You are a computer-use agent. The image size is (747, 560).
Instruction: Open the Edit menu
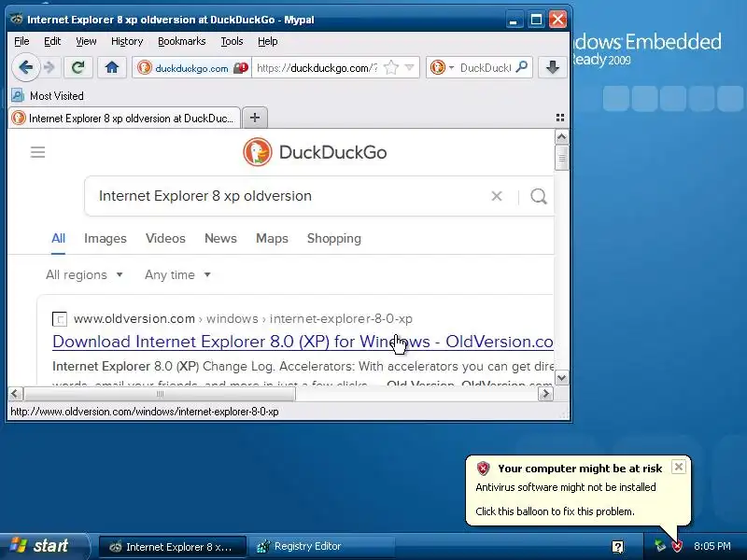click(x=52, y=41)
